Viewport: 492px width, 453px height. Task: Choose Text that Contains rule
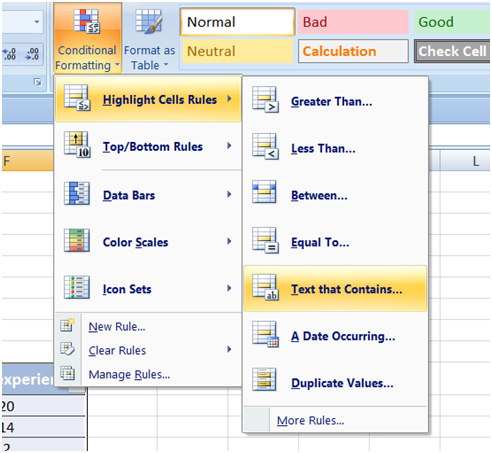point(335,289)
